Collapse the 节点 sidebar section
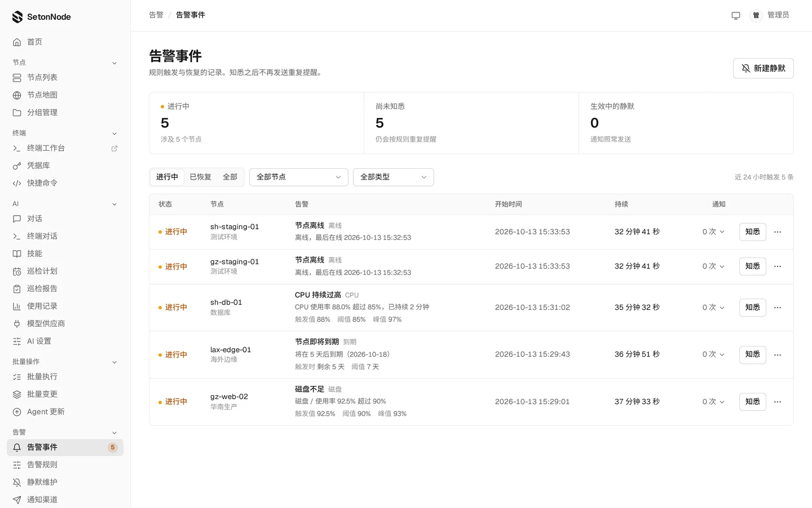812x508 pixels. point(114,63)
